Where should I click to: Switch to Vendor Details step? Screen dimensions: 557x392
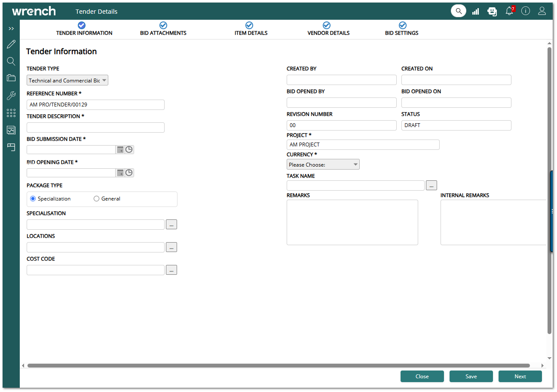tap(328, 29)
